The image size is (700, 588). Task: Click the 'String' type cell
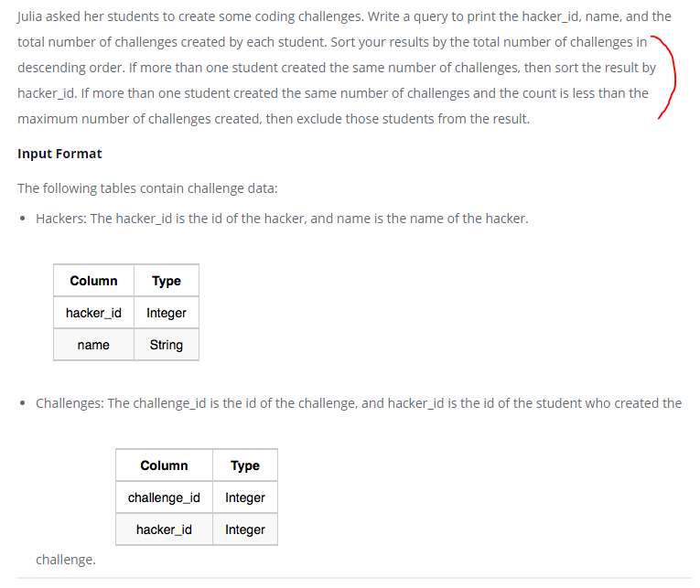(166, 345)
